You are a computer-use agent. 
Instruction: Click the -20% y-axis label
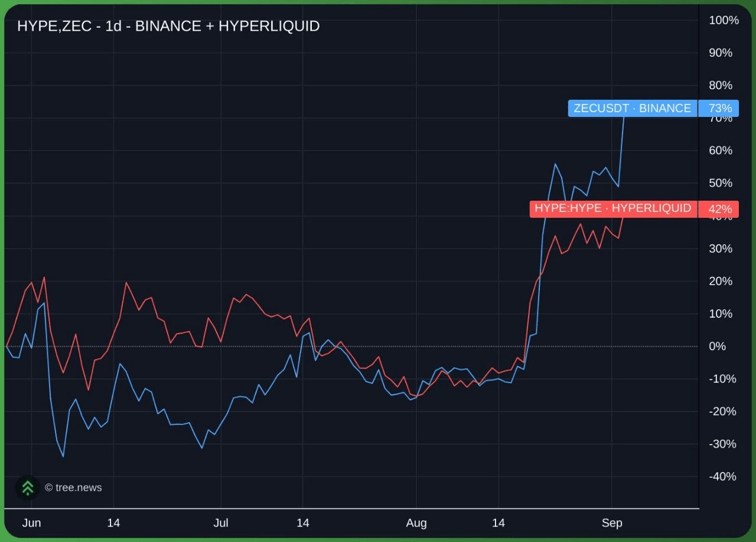pyautogui.click(x=722, y=412)
